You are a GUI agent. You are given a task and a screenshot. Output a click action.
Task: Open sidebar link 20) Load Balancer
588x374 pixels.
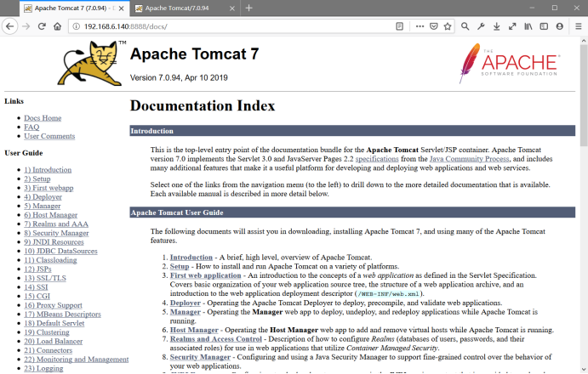coord(54,341)
